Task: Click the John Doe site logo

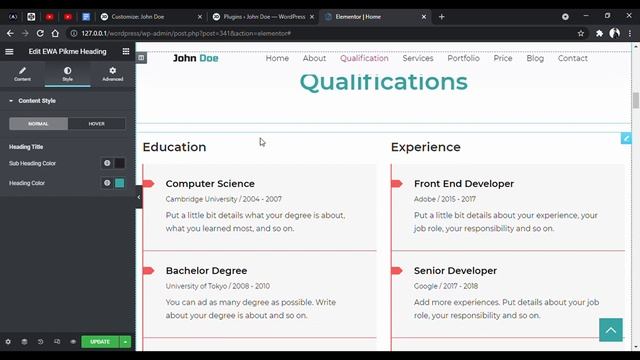Action: tap(196, 58)
